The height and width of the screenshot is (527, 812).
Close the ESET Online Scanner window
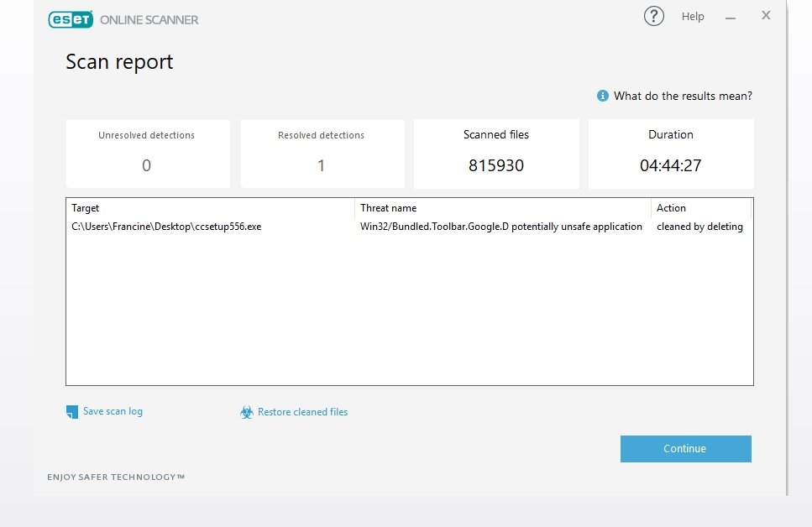[x=766, y=16]
